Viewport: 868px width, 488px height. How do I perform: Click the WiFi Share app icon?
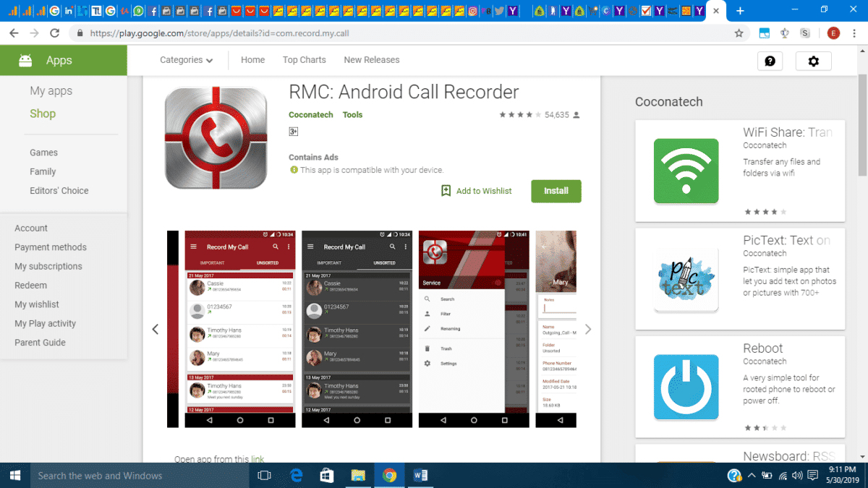686,171
